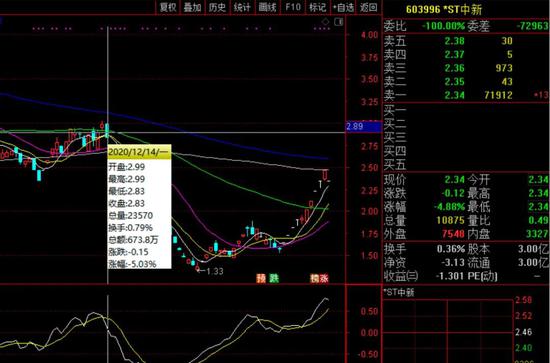Click 总额:673.8万 in the tooltip
This screenshot has width=550, height=363.
click(133, 240)
